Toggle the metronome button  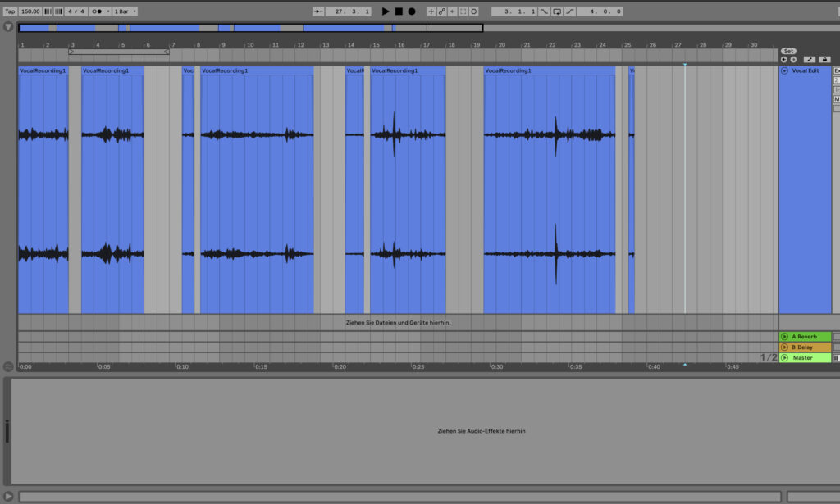(x=97, y=11)
